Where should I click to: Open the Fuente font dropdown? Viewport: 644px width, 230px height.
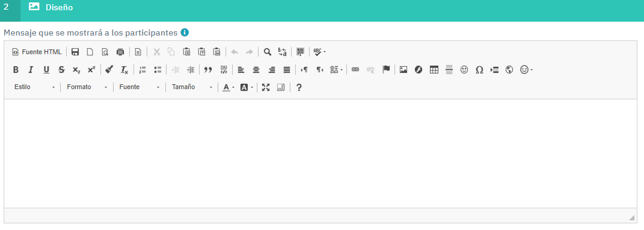140,87
